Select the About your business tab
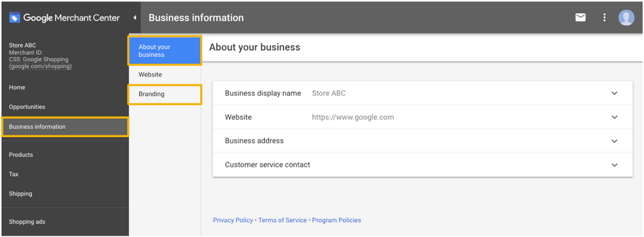 [165, 51]
